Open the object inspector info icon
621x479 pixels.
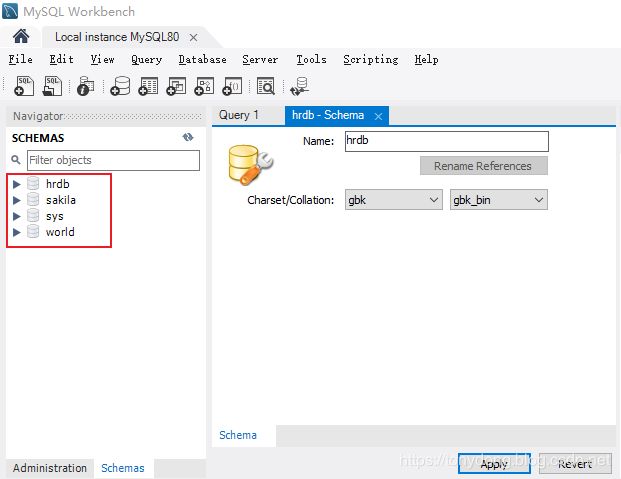[85, 86]
